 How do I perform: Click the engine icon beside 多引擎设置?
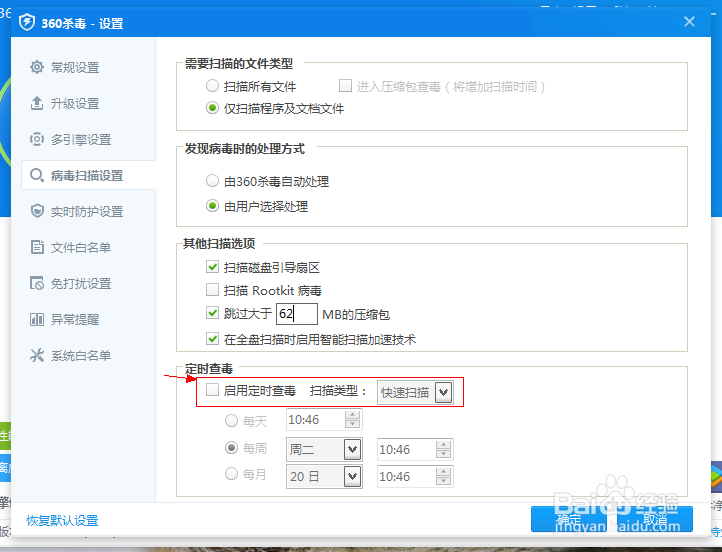tap(37, 139)
